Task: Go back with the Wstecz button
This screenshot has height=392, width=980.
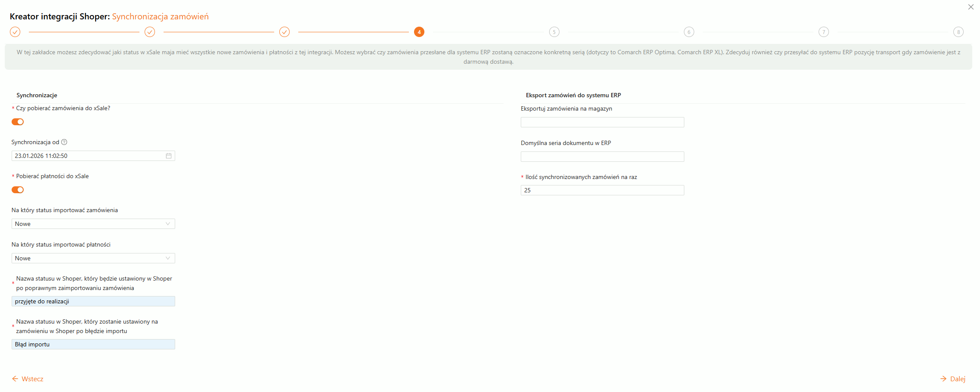Action: pyautogui.click(x=28, y=379)
